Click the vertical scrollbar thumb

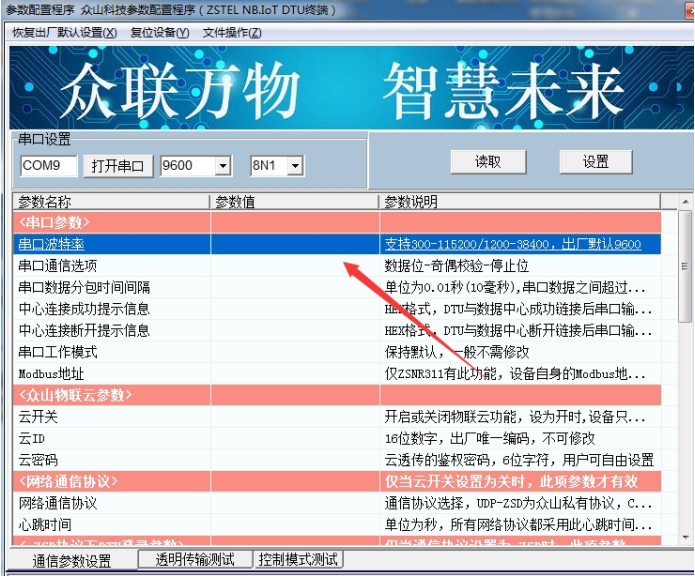[685, 266]
